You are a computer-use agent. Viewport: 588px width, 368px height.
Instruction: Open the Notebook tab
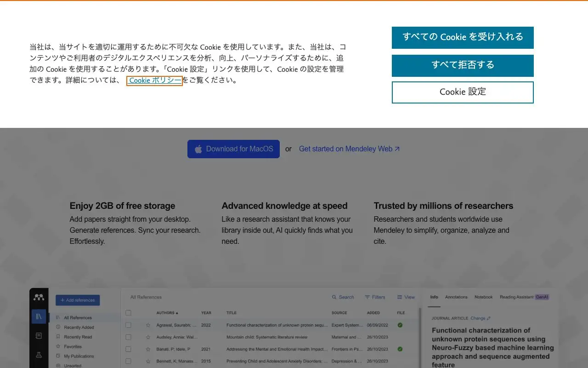coord(484,297)
